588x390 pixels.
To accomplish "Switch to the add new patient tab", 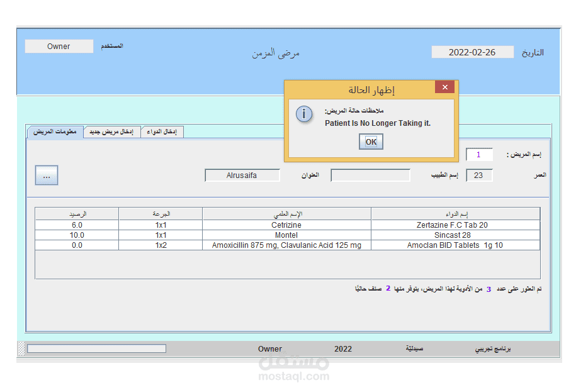I will coord(112,131).
